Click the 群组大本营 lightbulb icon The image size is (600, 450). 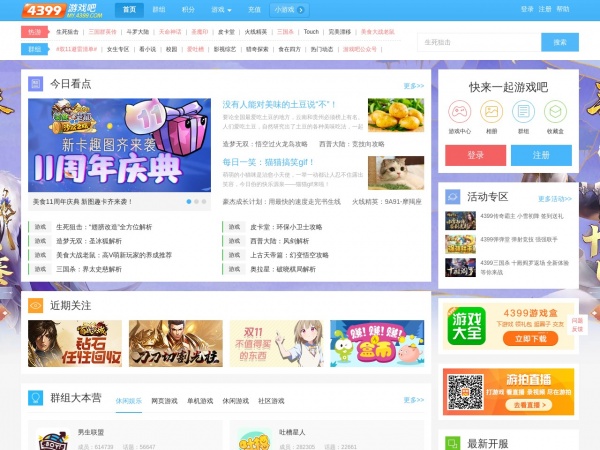coord(36,398)
